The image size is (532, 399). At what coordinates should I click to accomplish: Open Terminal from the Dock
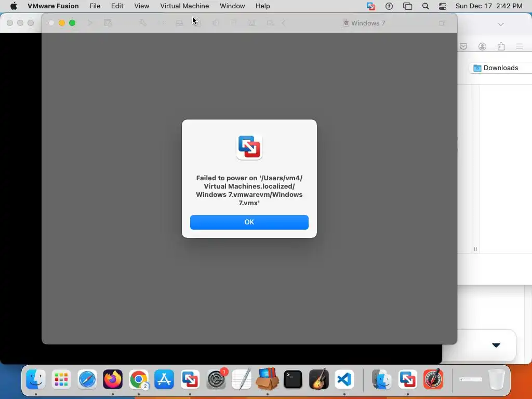point(293,379)
